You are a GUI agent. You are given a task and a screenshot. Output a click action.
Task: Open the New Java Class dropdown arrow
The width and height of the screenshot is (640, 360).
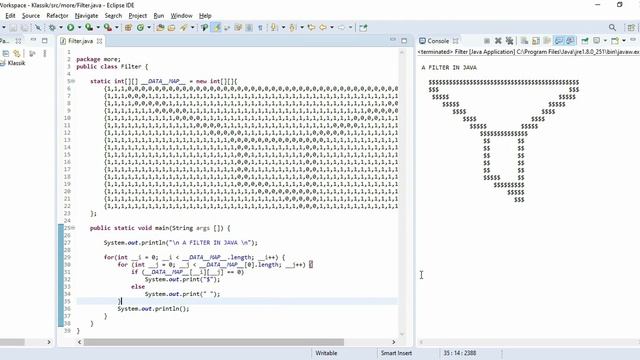(x=149, y=28)
